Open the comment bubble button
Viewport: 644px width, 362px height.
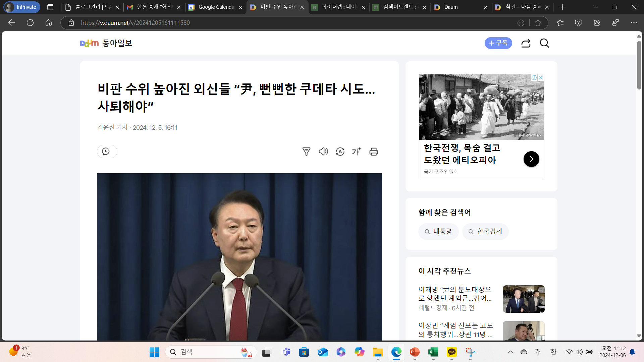(x=107, y=152)
